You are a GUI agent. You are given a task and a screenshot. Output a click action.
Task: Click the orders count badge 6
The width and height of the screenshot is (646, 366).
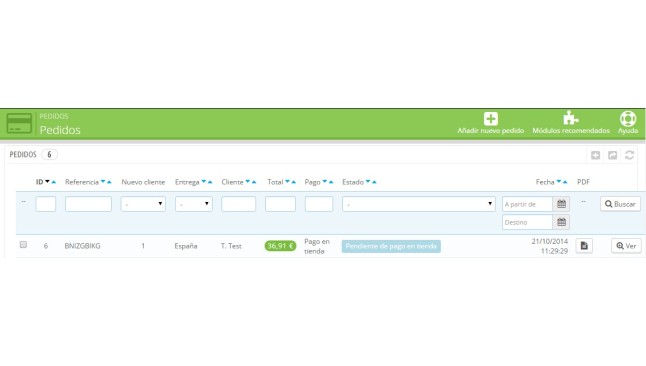[49, 155]
